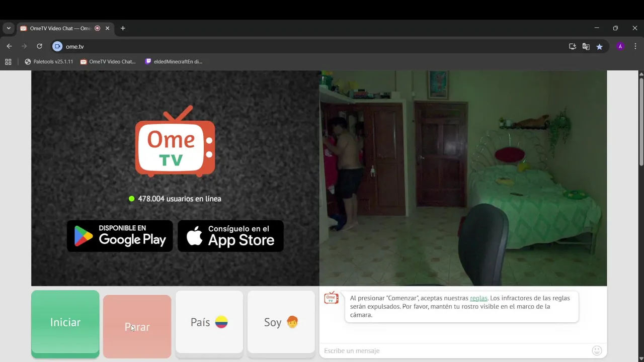Select the OmeTV Video Chat browser tab
This screenshot has height=362, width=644.
(x=64, y=28)
